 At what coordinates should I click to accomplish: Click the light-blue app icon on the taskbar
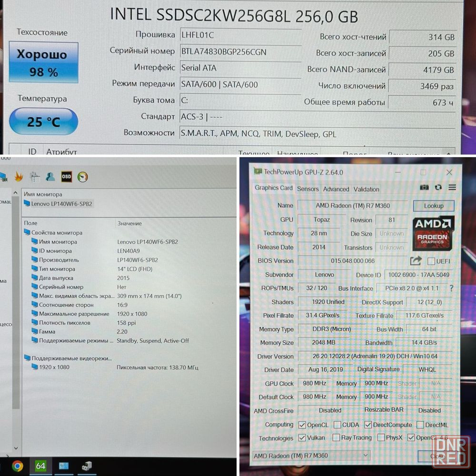(63, 466)
